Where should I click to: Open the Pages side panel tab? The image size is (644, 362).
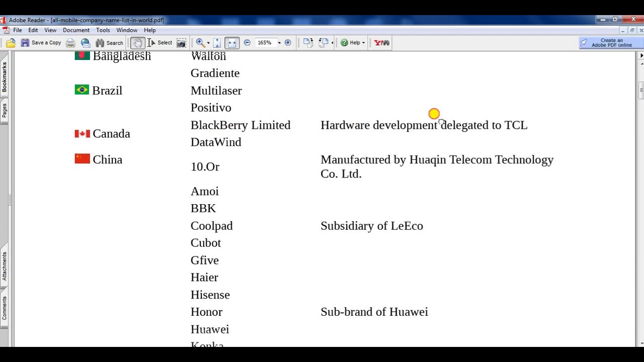coord(4,111)
